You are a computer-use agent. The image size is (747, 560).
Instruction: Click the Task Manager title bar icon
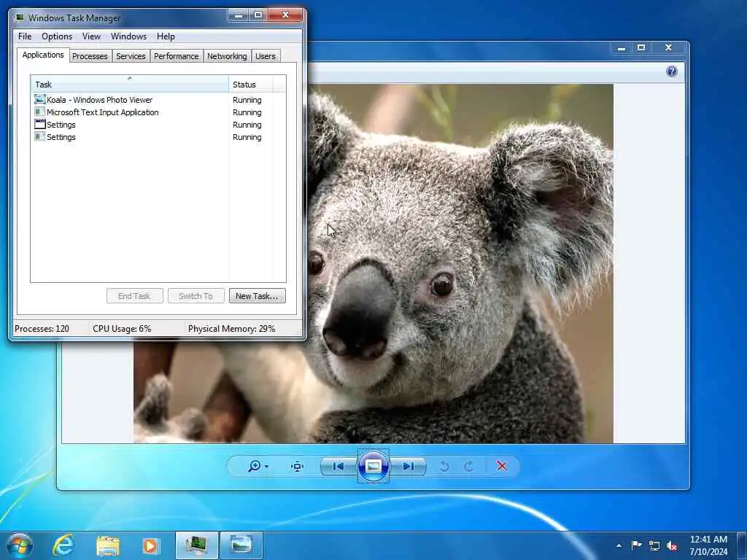click(20, 17)
